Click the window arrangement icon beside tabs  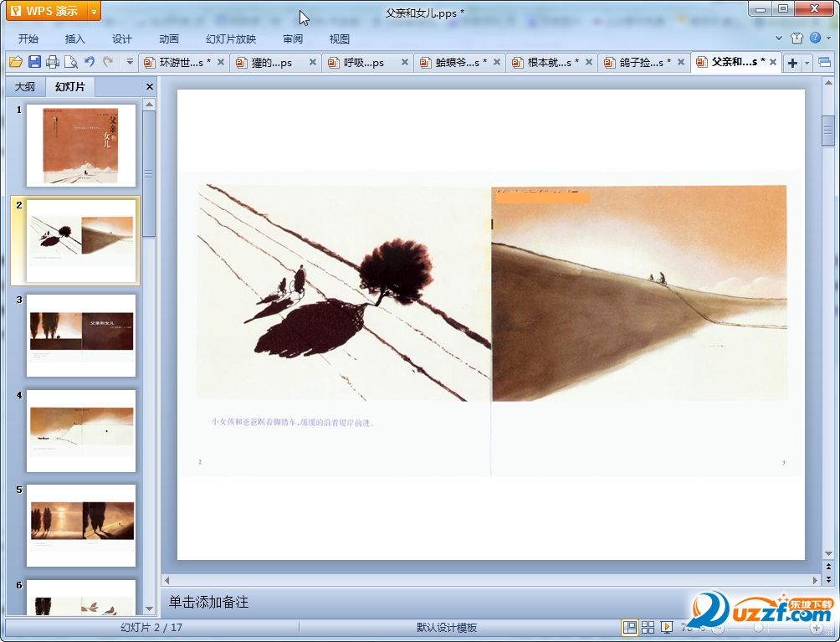(824, 63)
